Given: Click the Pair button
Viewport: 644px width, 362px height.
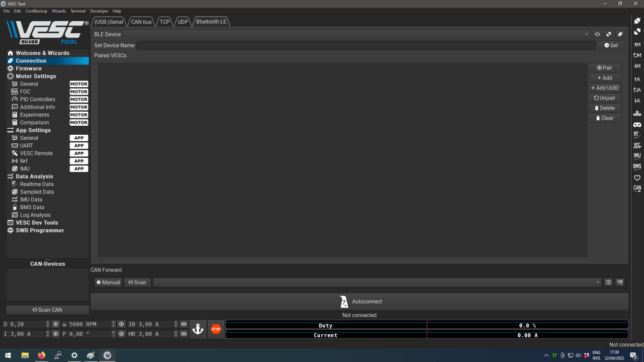Looking at the screenshot, I should 605,68.
